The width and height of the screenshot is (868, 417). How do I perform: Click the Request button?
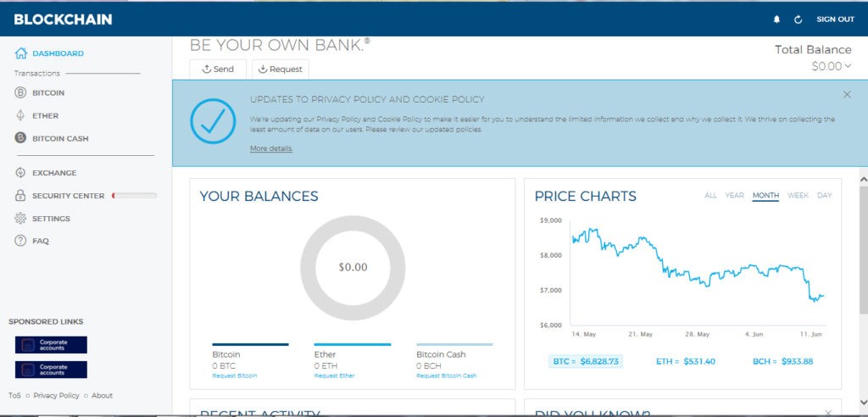click(280, 69)
